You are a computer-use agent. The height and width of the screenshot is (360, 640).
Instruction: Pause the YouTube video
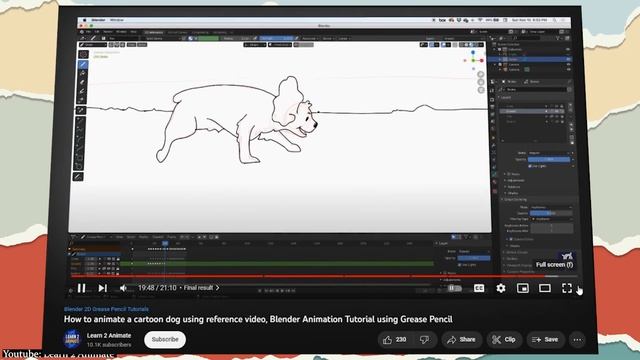pyautogui.click(x=81, y=288)
